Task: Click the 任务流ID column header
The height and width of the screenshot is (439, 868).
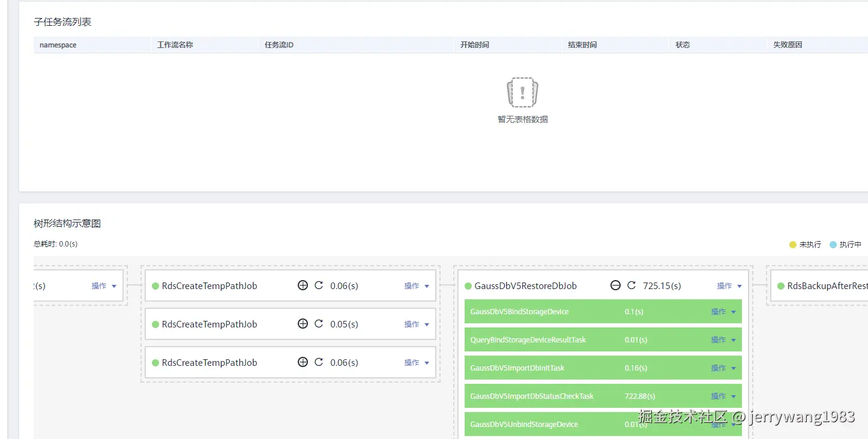Action: [x=279, y=45]
